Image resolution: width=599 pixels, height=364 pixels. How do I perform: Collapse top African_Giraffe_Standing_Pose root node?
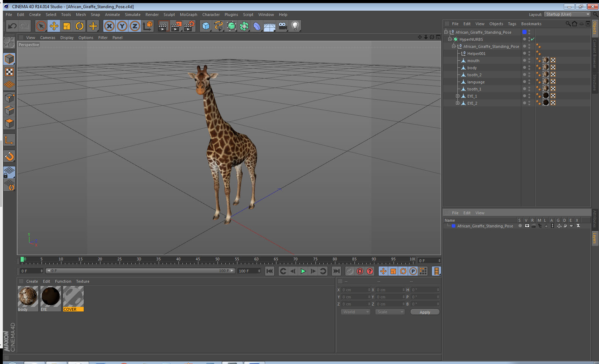coord(446,32)
